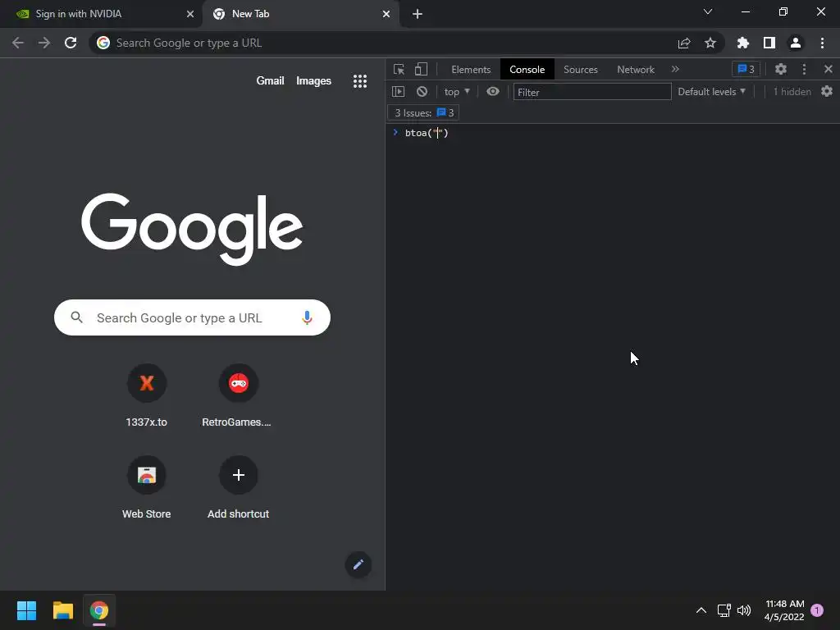Open the issues counter badge showing 3
The height and width of the screenshot is (630, 840).
(x=746, y=69)
